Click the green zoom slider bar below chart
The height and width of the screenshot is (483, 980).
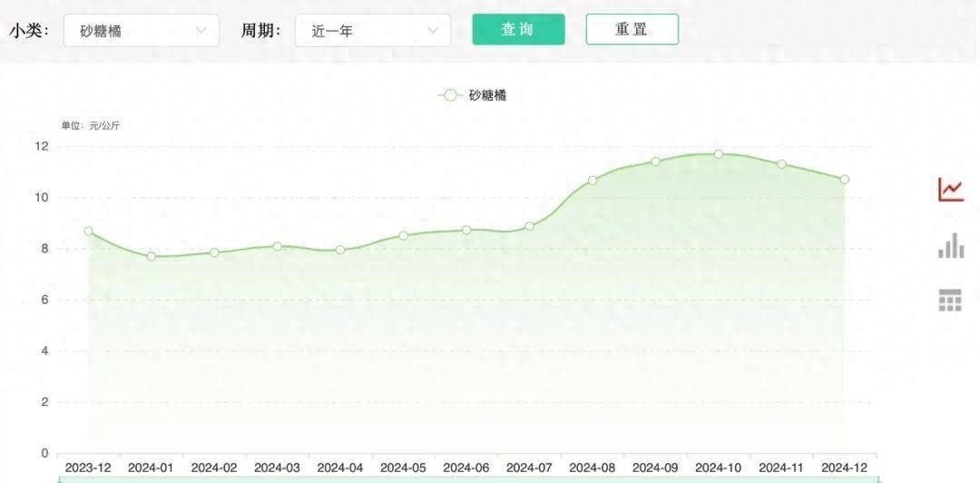469,478
